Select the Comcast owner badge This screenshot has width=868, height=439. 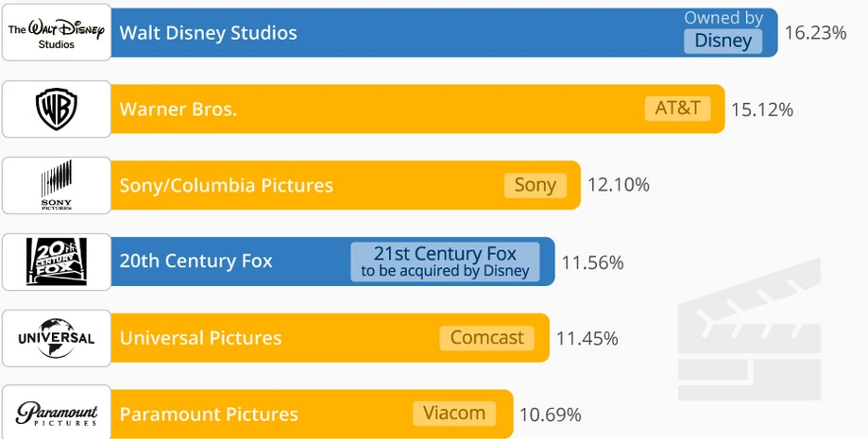[486, 338]
